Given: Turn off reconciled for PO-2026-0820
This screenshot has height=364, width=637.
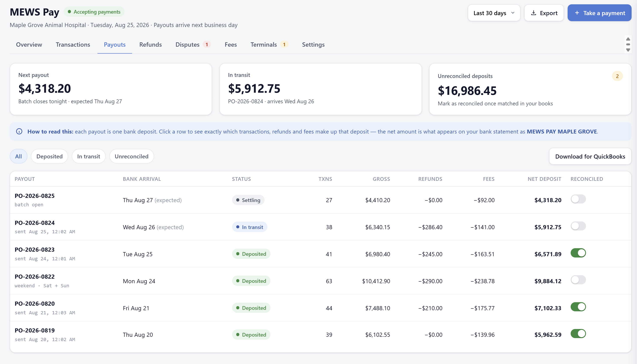Looking at the screenshot, I should point(578,307).
